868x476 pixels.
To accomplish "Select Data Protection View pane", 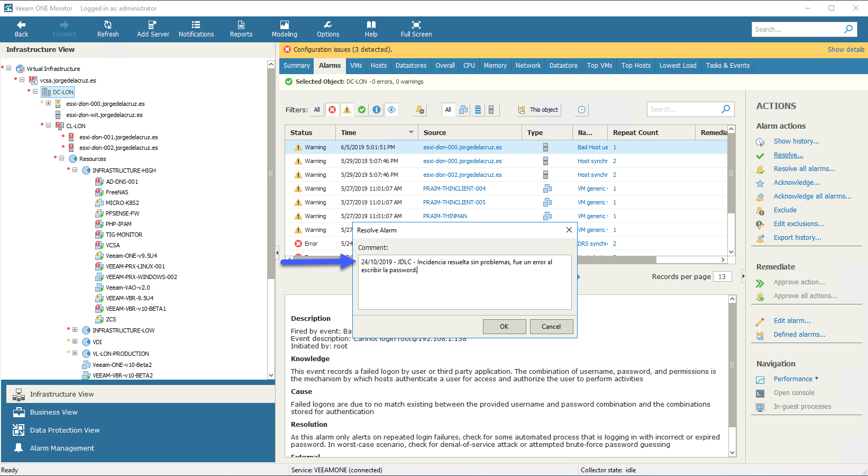I will click(x=141, y=430).
